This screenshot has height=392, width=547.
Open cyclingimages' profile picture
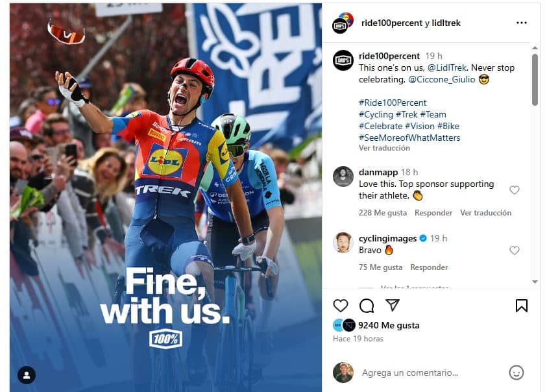(343, 243)
